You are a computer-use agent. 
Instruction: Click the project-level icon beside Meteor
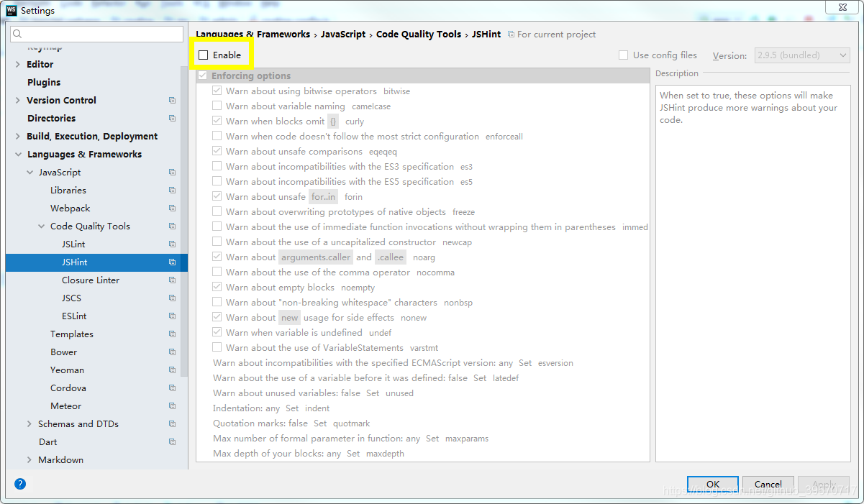pos(172,406)
